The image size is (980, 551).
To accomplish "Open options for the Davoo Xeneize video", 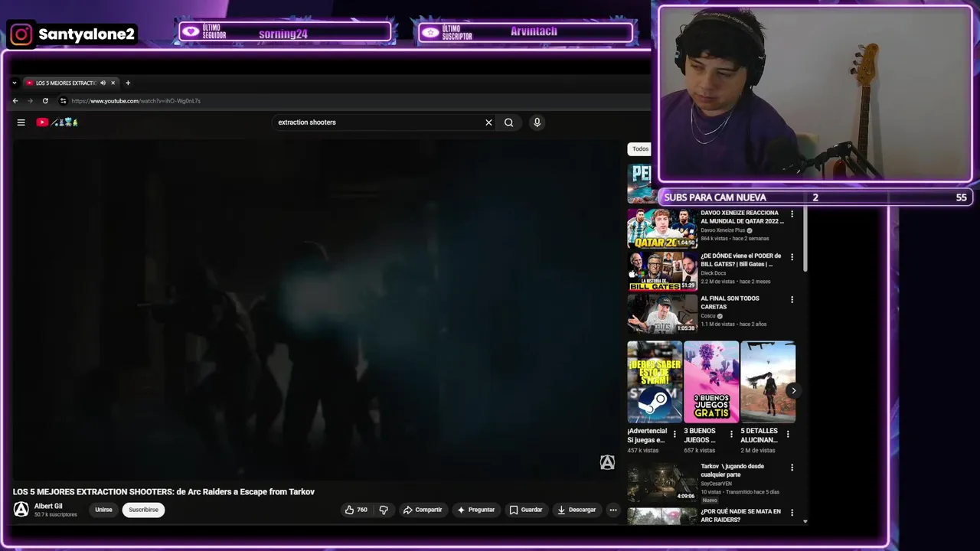I will [792, 214].
